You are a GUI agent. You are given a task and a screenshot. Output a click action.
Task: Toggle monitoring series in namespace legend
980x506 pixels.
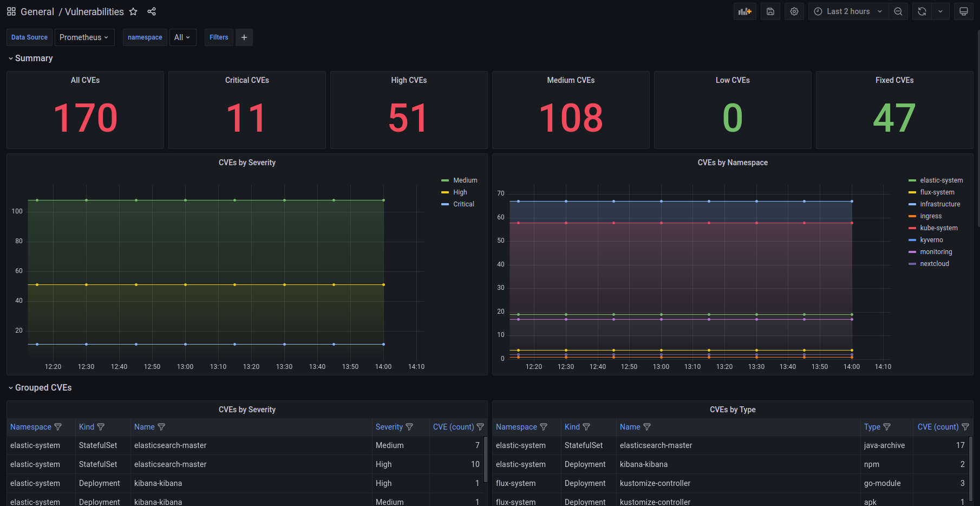click(936, 252)
